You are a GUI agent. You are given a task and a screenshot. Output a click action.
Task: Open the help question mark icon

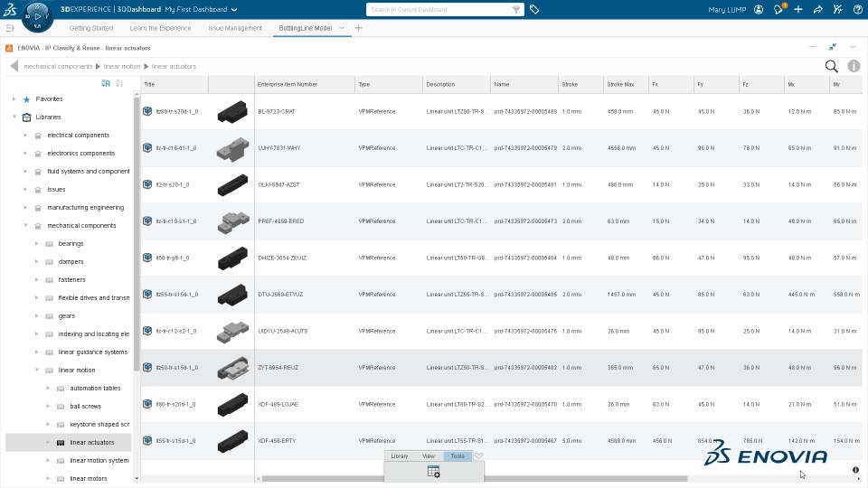tap(857, 9)
